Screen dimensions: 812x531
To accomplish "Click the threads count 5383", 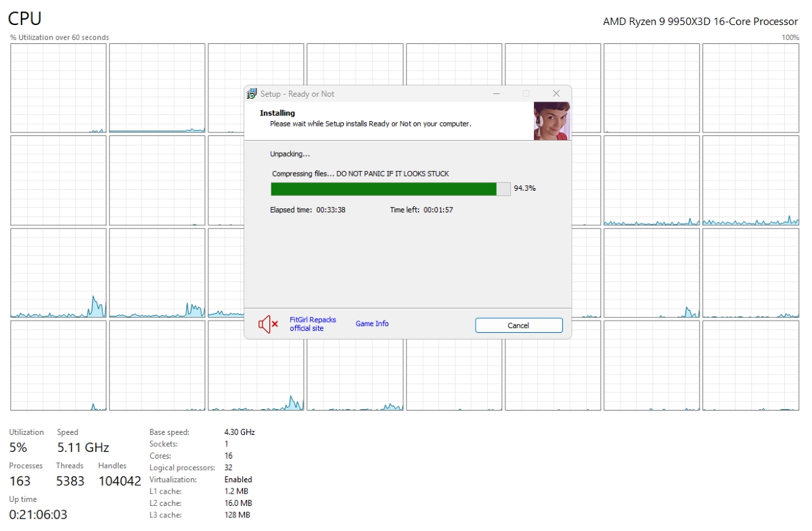I will [x=70, y=481].
